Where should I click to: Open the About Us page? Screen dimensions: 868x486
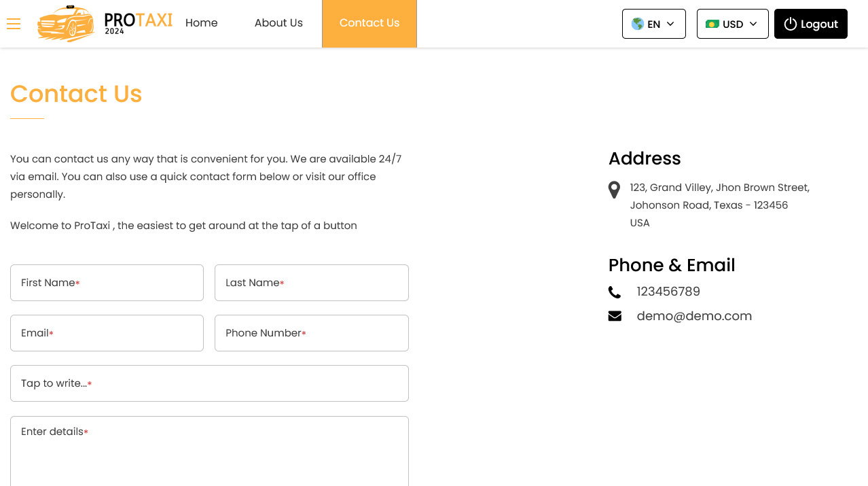point(278,23)
